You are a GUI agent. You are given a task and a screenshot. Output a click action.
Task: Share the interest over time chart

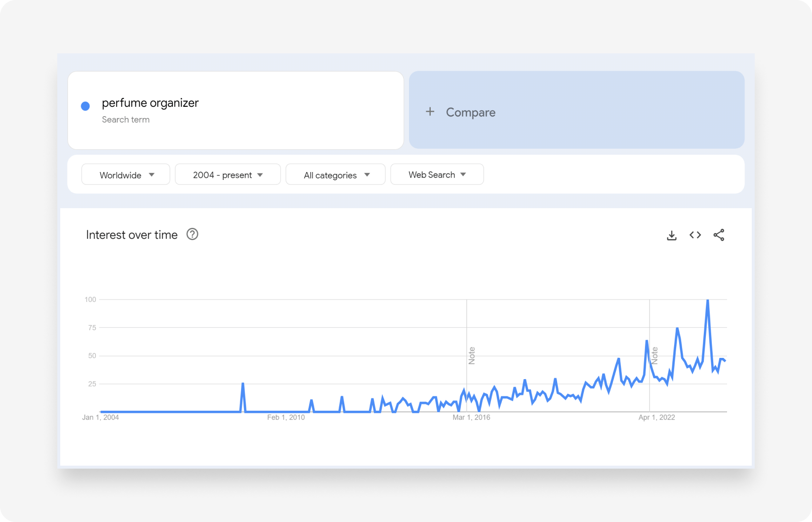[x=719, y=235]
